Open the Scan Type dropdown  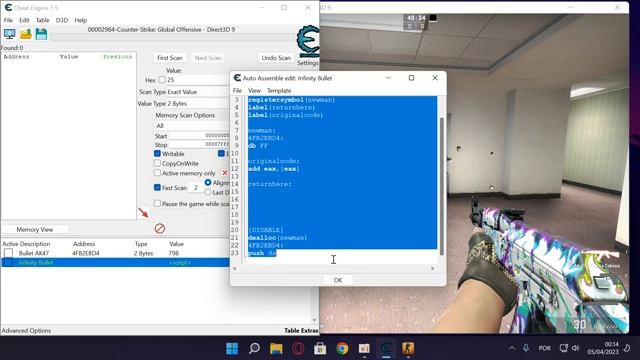[198, 92]
